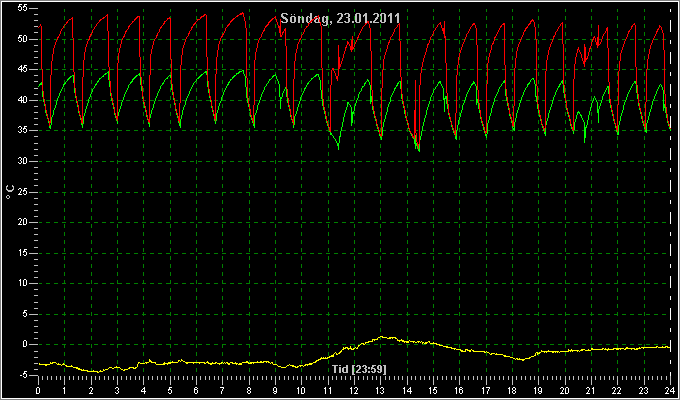Click the date title Söndag, 23.01.2011
Viewport: 680px width, 400px height.
340,19
